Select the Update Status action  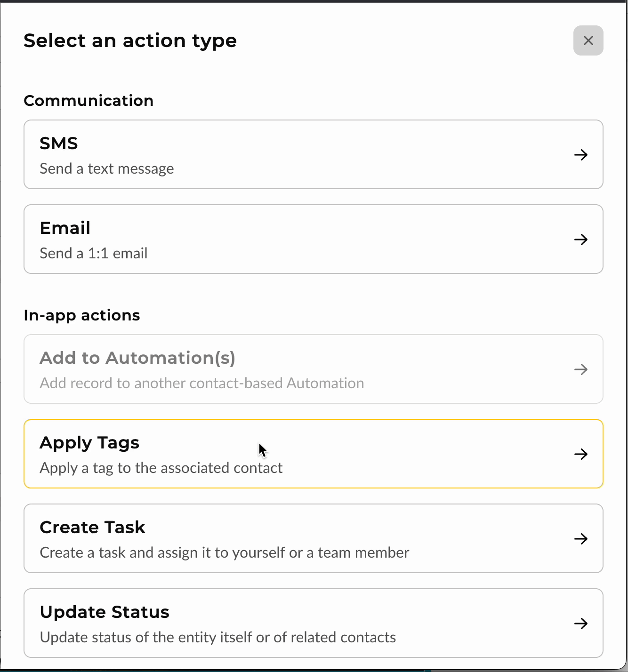coord(314,624)
